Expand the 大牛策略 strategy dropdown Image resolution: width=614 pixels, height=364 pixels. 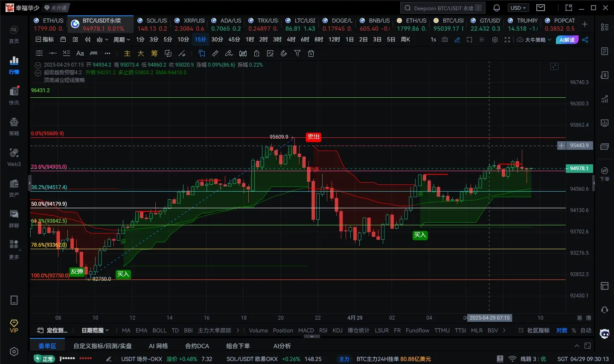coord(534,40)
